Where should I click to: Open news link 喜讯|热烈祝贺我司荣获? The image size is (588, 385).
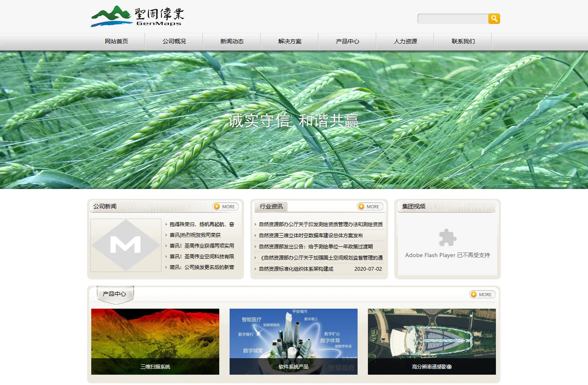point(195,235)
